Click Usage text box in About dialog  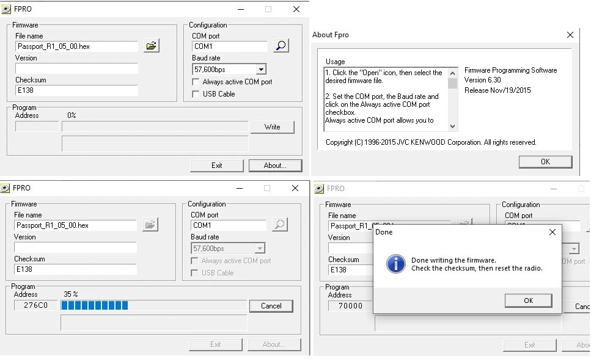click(386, 100)
